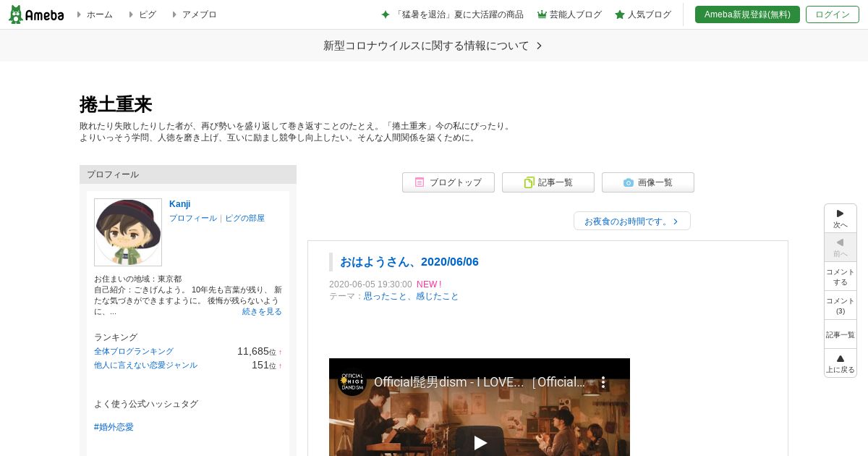
Task: Click the ログイン button
Action: [833, 14]
